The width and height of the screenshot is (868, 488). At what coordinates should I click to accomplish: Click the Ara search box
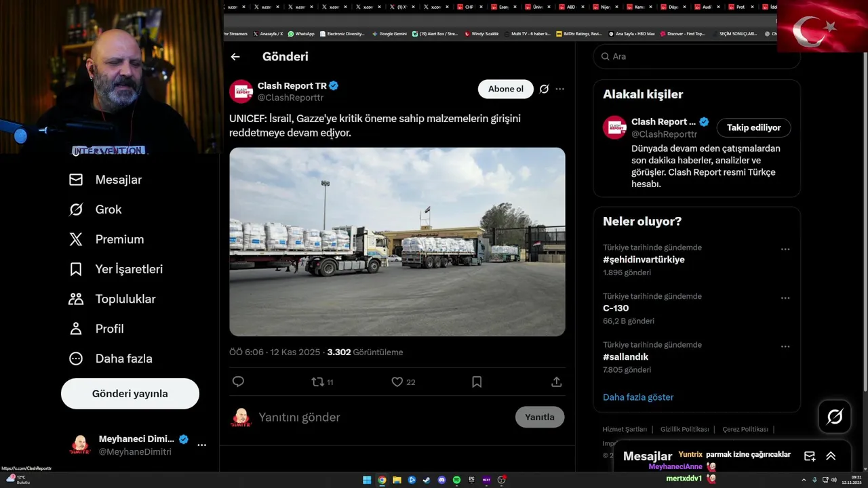pyautogui.click(x=696, y=56)
